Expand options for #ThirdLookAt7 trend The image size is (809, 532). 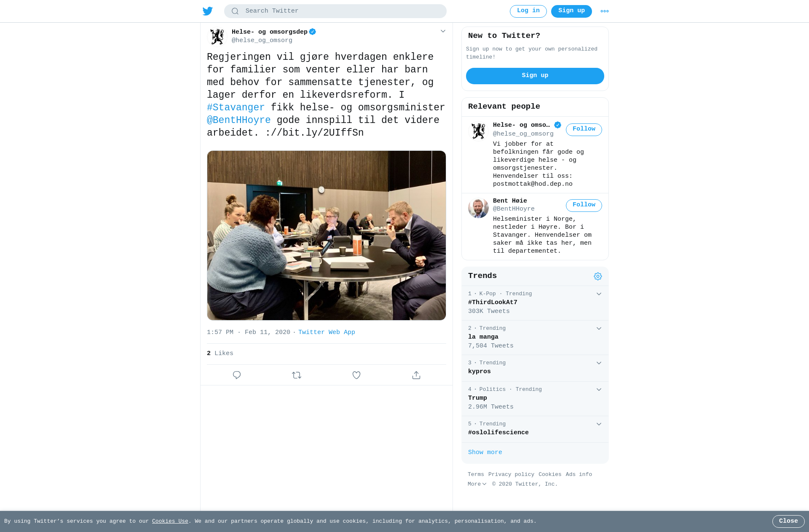pyautogui.click(x=599, y=294)
